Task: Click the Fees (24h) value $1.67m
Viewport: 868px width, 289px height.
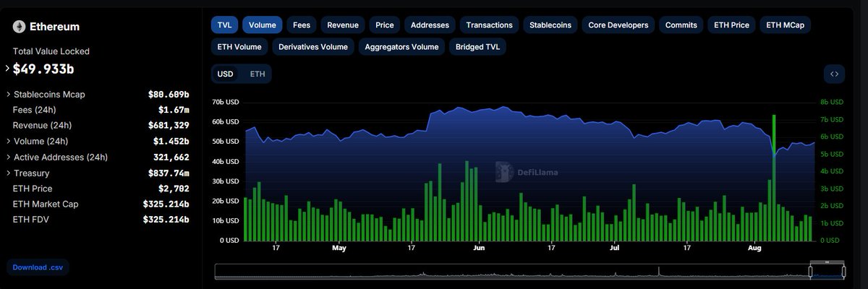Action: (x=174, y=110)
